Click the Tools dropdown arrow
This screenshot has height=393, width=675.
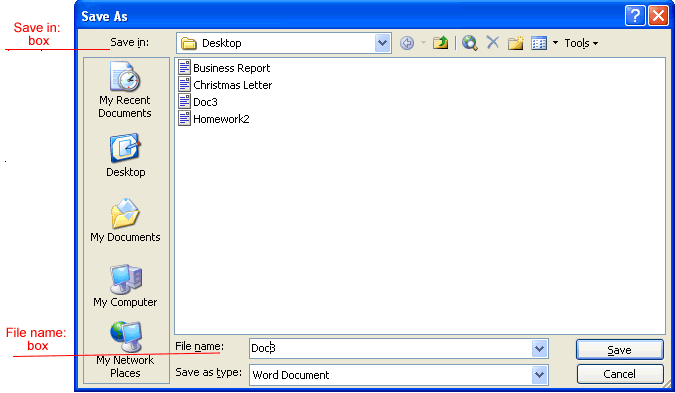coord(595,43)
